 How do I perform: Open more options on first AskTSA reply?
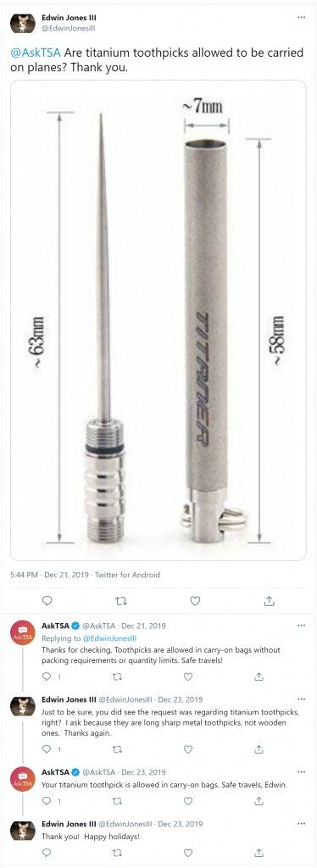(x=301, y=626)
